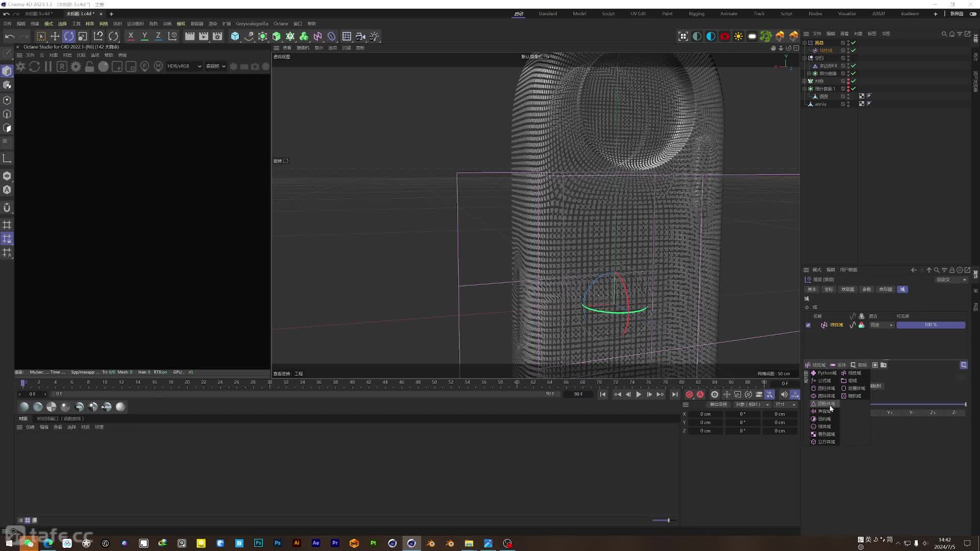Select the Python field icon in field list

[814, 373]
